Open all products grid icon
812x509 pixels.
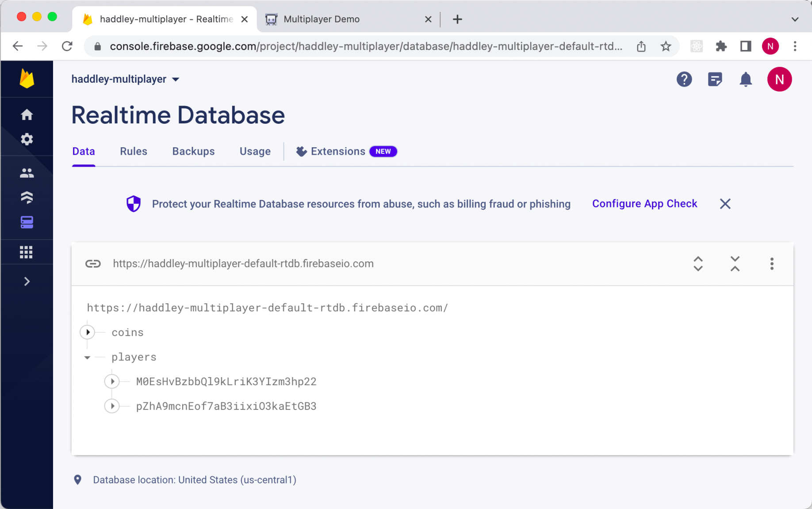click(27, 252)
